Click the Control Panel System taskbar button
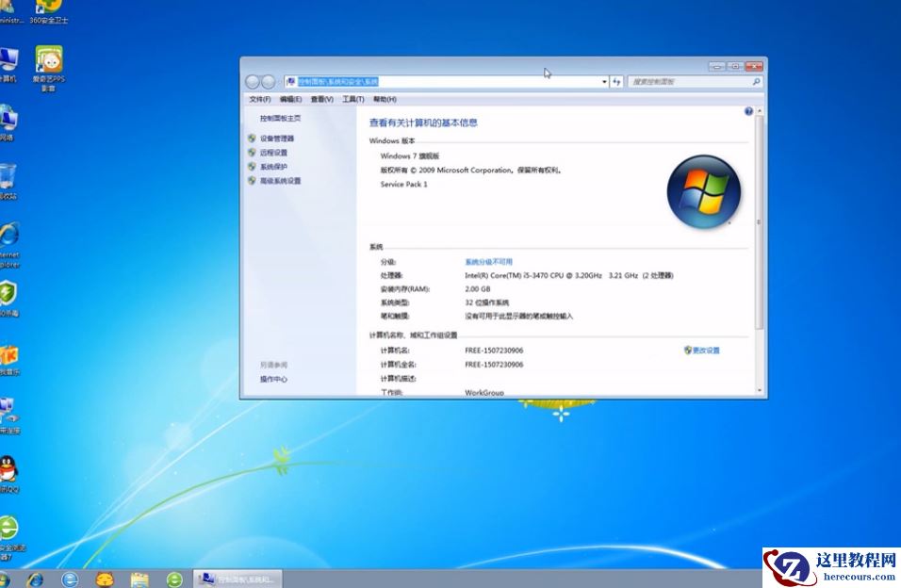Screen dimensions: 901x588 coord(238,579)
